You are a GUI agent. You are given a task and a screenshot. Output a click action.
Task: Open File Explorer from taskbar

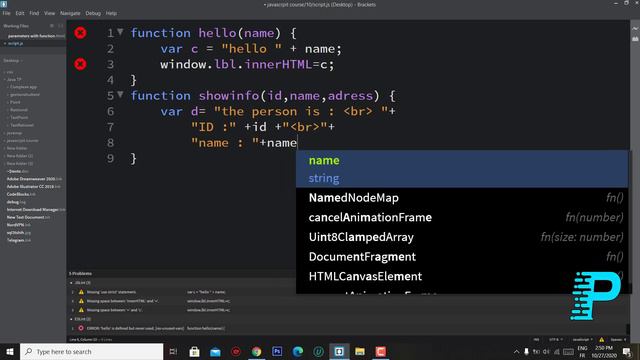pyautogui.click(x=360, y=351)
